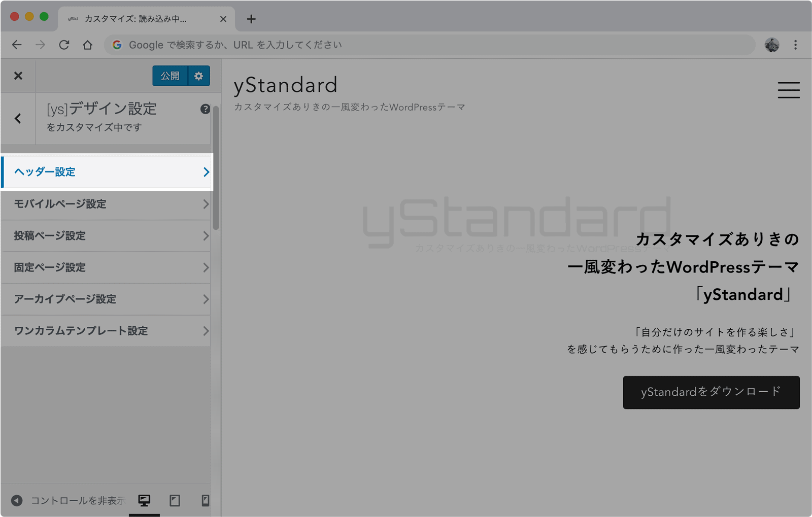
Task: Expand ヘッダー設定 chevron arrow
Action: [206, 172]
